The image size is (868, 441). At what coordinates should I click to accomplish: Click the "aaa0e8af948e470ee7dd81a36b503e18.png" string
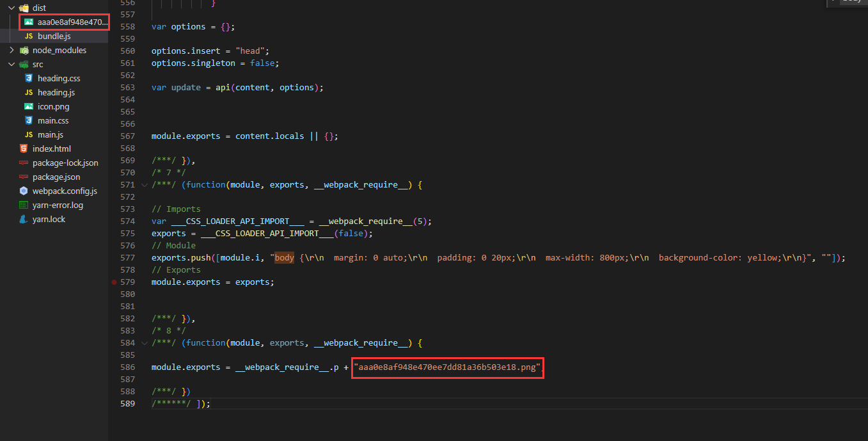point(446,367)
